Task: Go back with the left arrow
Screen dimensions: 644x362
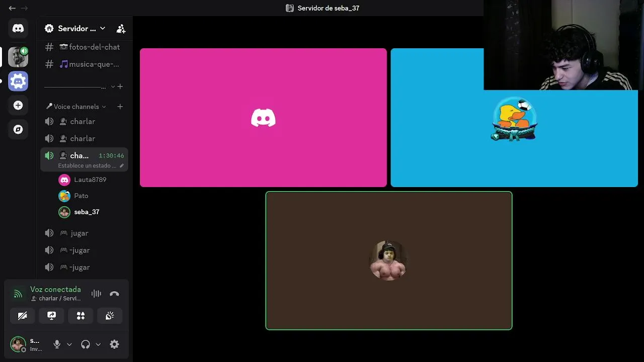Action: tap(12, 8)
